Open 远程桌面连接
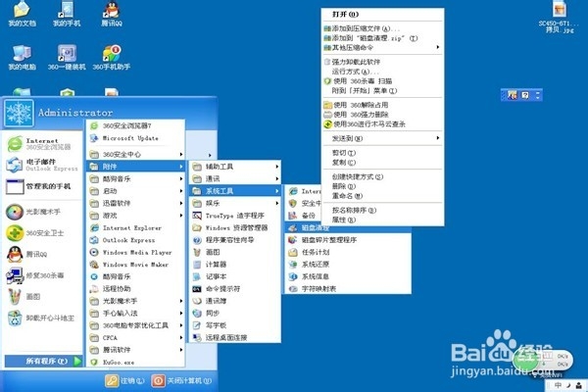Viewport: 588px width, 392px height. [x=235, y=337]
